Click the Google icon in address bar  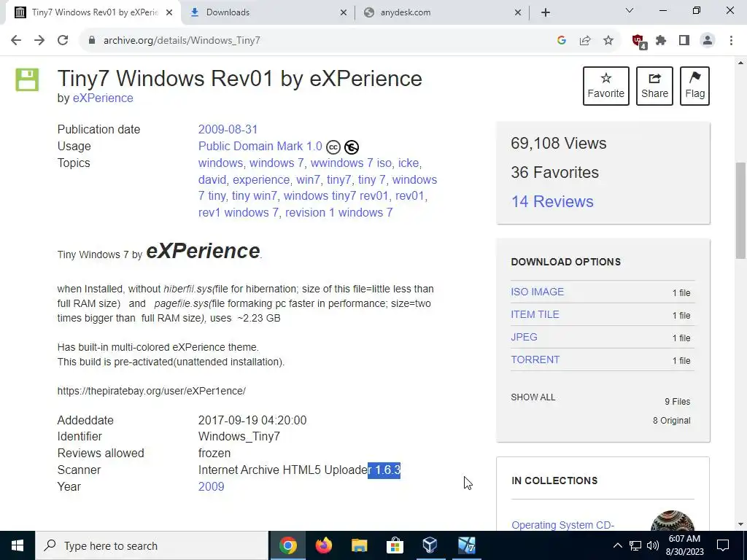[562, 41]
